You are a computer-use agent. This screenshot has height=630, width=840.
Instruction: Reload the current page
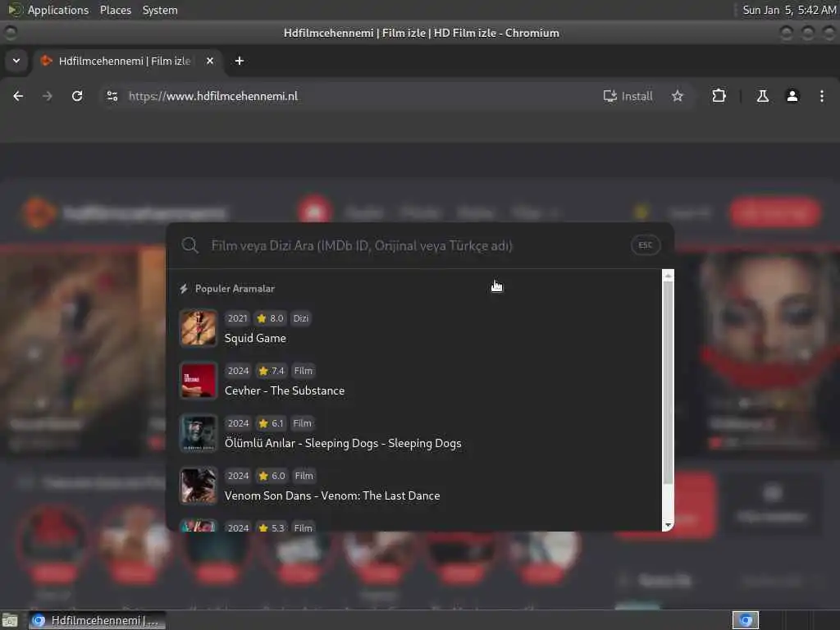[77, 96]
